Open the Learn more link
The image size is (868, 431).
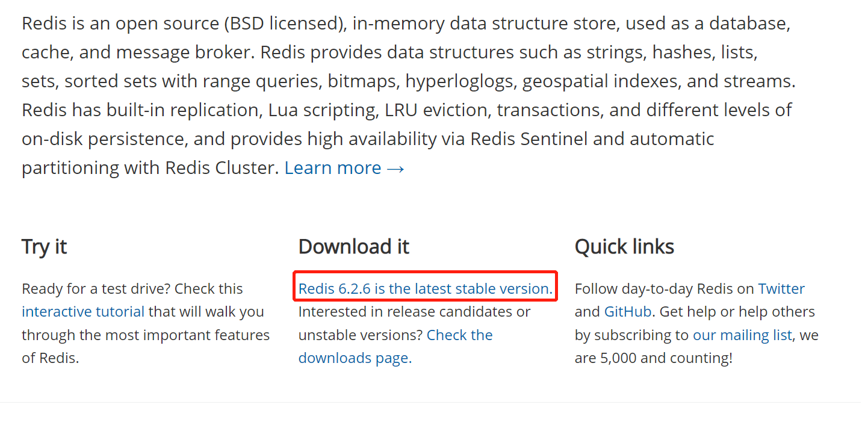coord(344,167)
